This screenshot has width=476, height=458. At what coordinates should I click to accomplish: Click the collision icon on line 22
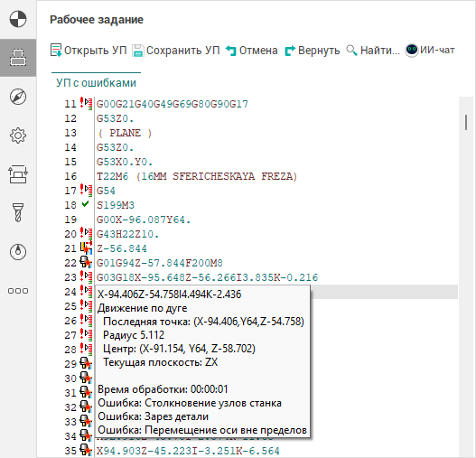click(86, 262)
